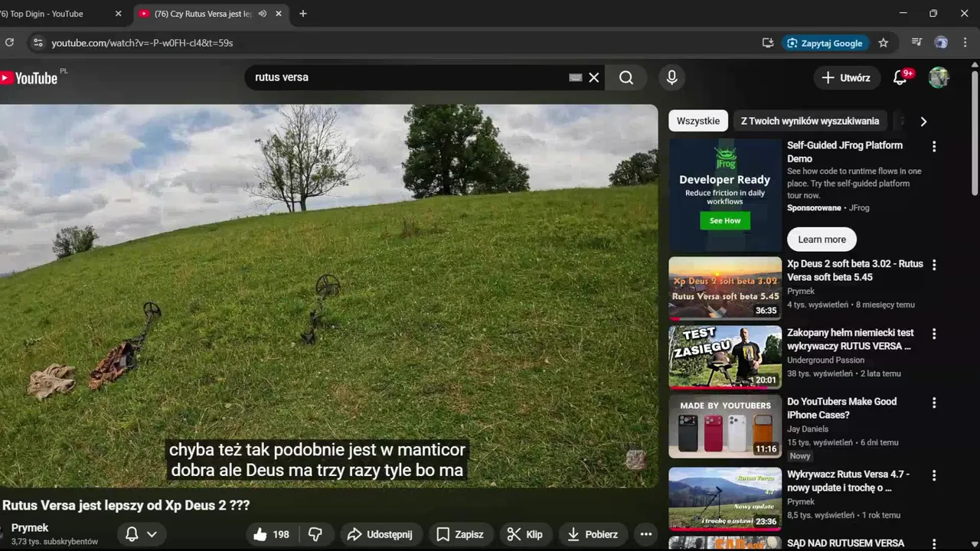Image resolution: width=980 pixels, height=551 pixels.
Task: Open Wykrywacz Rutus Versa 4.7 thumbnail
Action: pyautogui.click(x=725, y=498)
